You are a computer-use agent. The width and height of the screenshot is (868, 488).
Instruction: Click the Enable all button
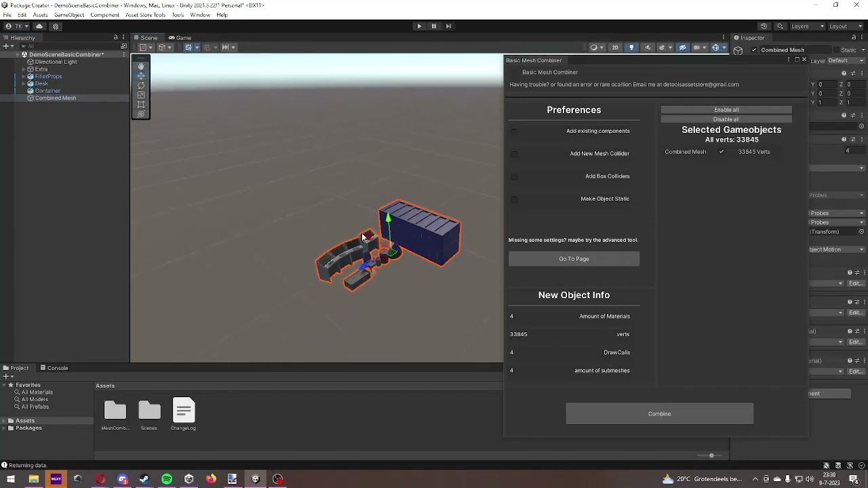coord(726,110)
